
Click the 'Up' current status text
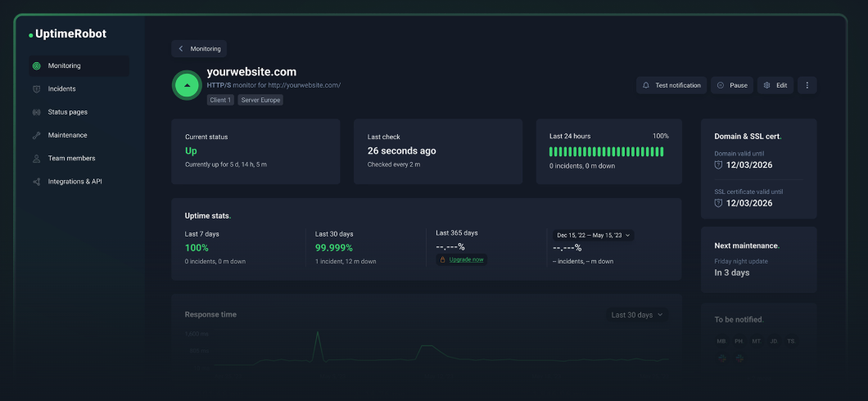click(191, 151)
